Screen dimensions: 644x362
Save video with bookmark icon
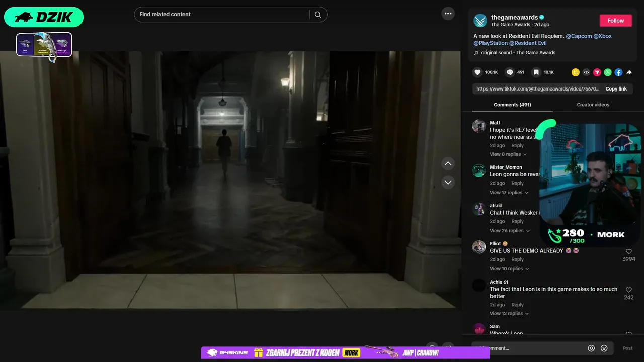click(536, 72)
